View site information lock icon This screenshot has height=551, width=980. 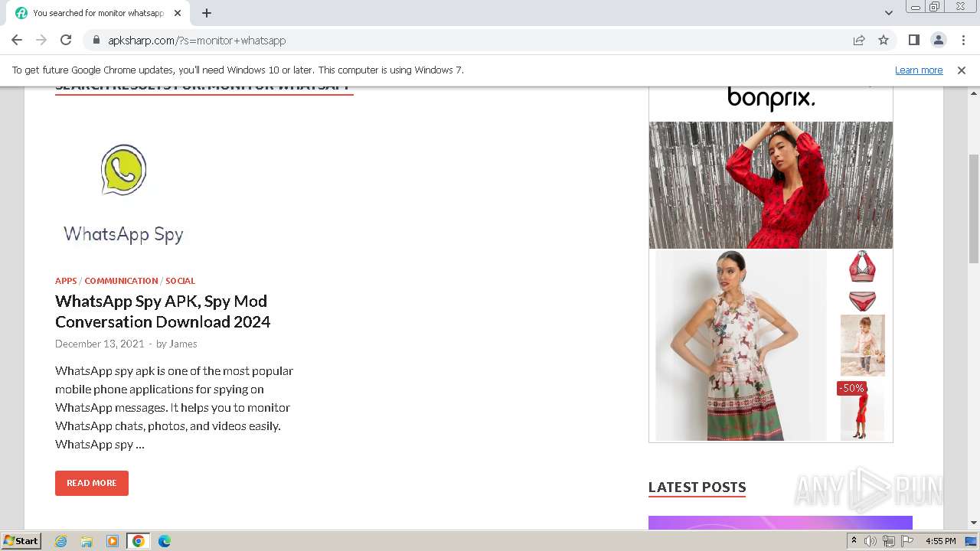pyautogui.click(x=96, y=41)
